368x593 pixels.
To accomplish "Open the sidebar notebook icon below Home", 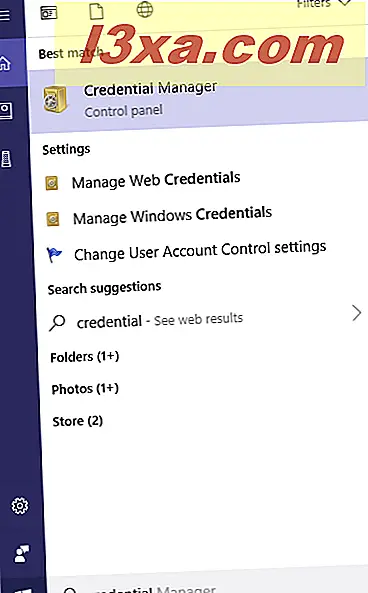I will [x=6, y=111].
